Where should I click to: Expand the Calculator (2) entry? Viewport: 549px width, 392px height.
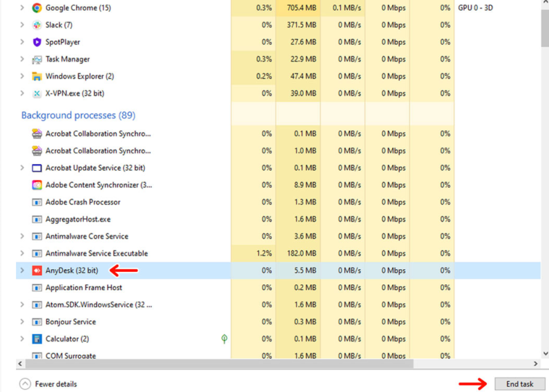point(22,339)
